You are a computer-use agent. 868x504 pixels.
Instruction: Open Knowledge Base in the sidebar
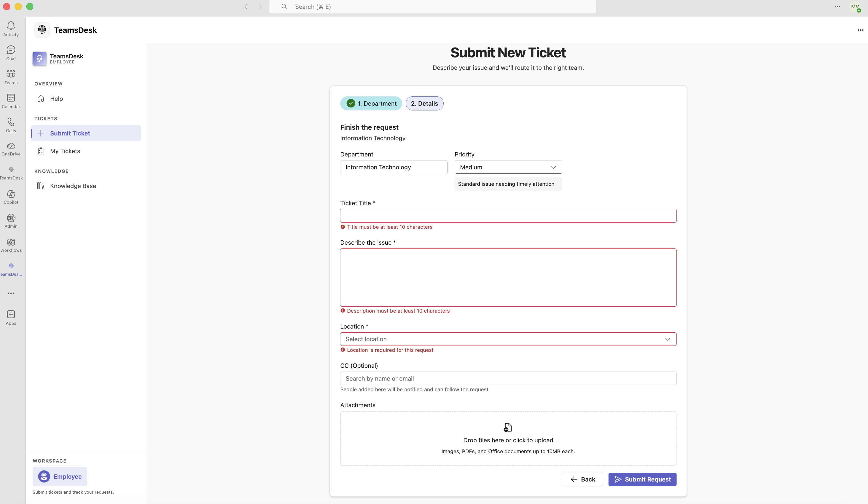(x=86, y=186)
